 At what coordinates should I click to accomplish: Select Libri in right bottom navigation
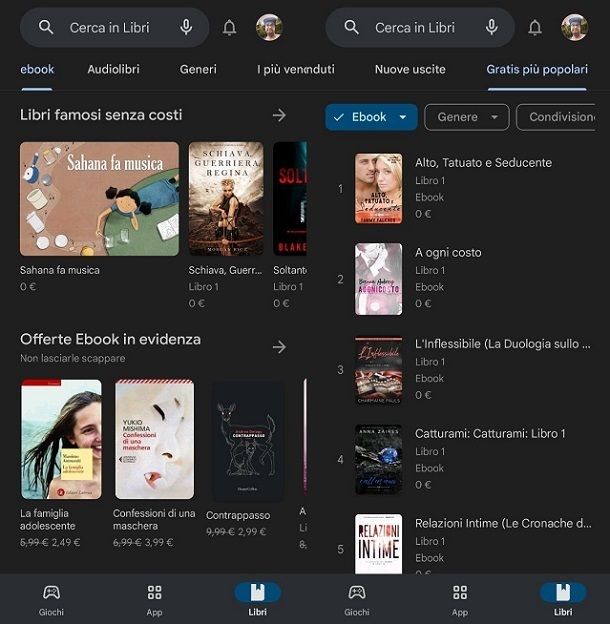563,599
